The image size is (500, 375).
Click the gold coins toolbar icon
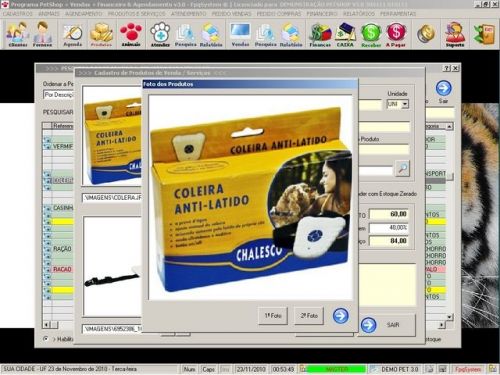click(426, 34)
